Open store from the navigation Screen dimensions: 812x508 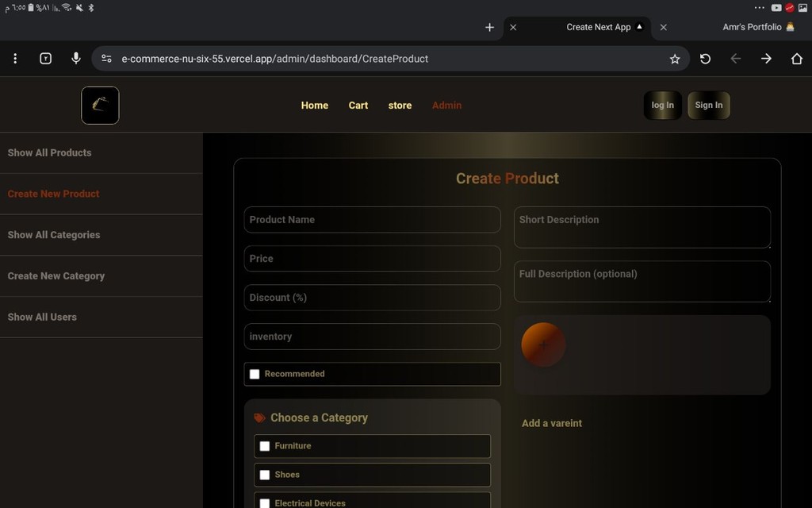[x=400, y=106]
